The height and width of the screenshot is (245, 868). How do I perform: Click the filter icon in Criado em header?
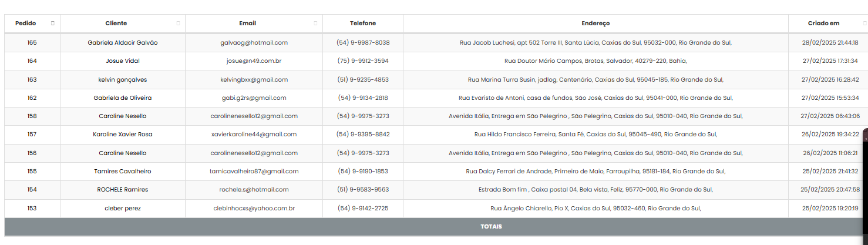(864, 24)
